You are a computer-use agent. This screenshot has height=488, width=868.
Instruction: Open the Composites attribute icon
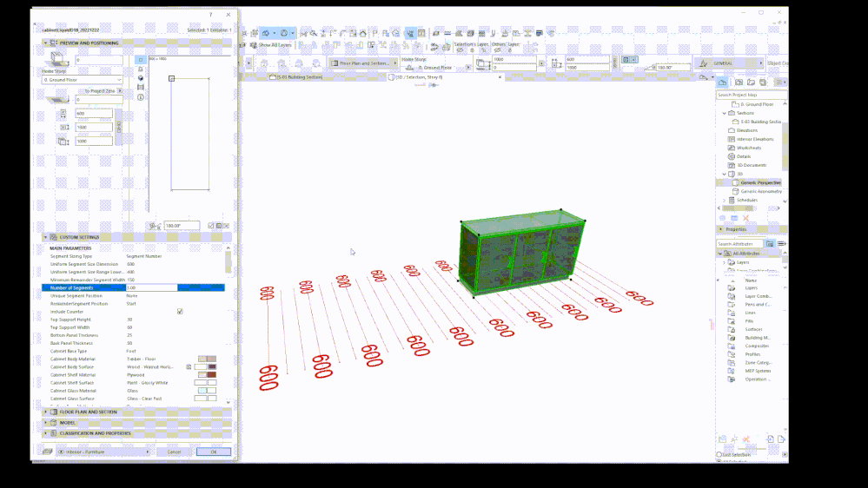click(x=732, y=346)
